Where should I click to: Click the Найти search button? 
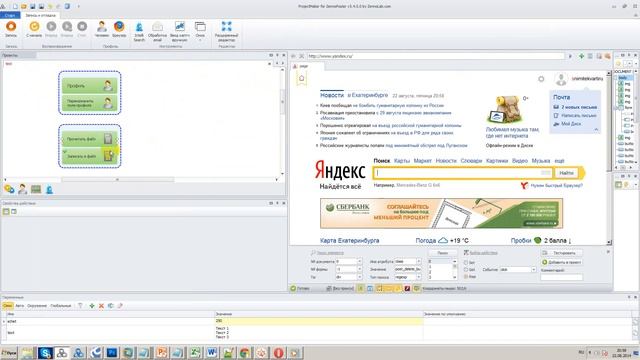click(x=566, y=173)
